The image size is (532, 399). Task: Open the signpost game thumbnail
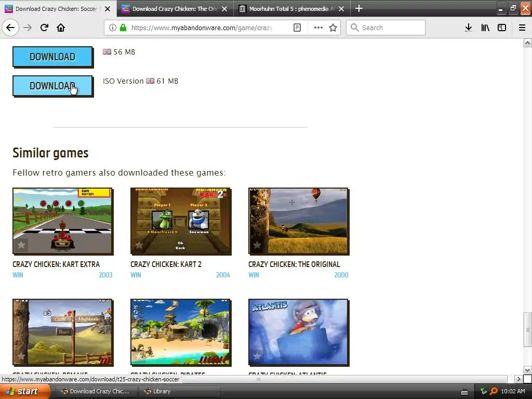63,332
